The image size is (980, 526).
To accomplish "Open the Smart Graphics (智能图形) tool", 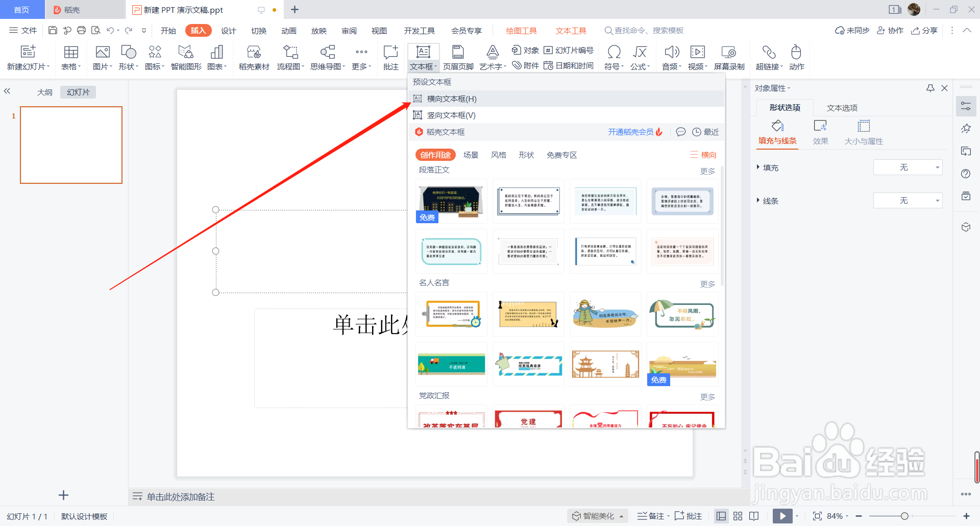I will pos(186,57).
